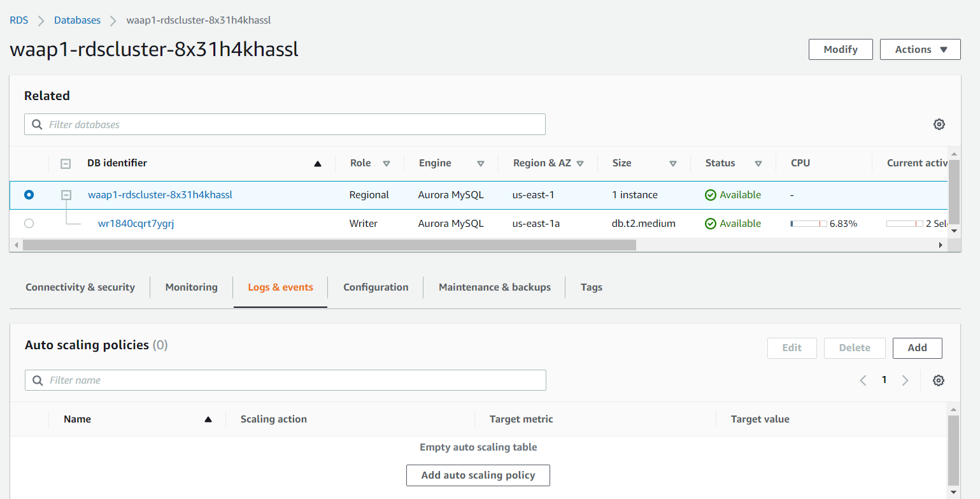The height and width of the screenshot is (499, 980).
Task: Go to RDS breadcrumb link
Action: pyautogui.click(x=19, y=20)
